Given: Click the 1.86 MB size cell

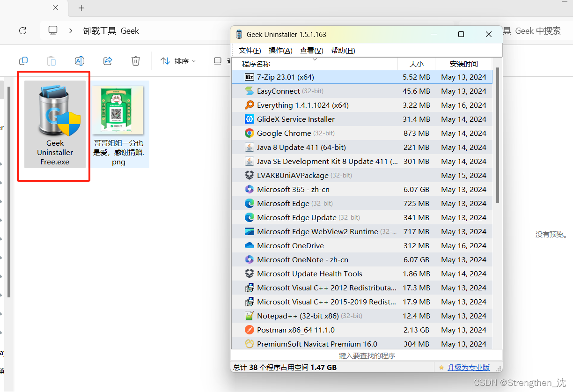Looking at the screenshot, I should (x=416, y=274).
